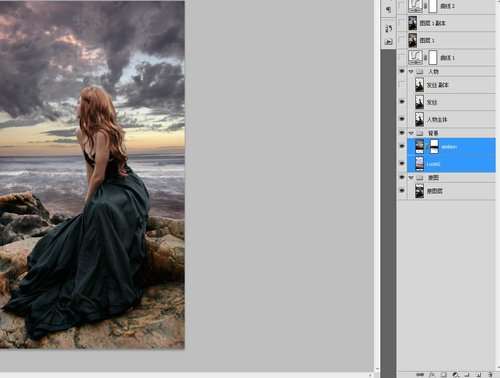Click the create new layer icon
The image size is (500, 378).
click(478, 375)
